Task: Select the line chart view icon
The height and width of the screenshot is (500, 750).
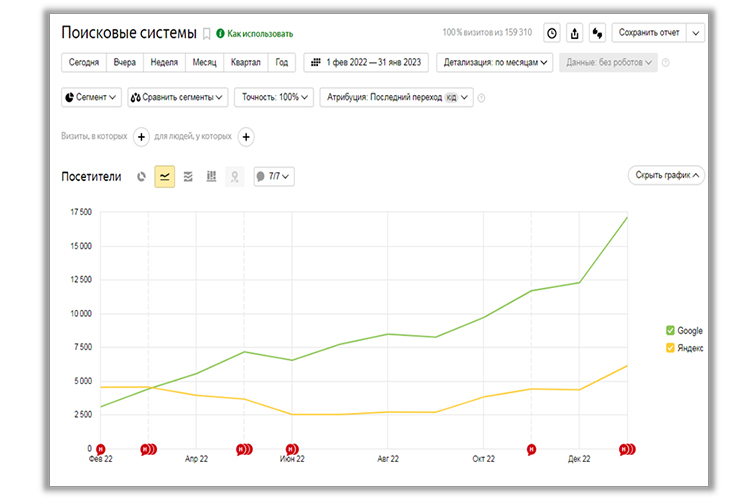Action: coord(165,177)
